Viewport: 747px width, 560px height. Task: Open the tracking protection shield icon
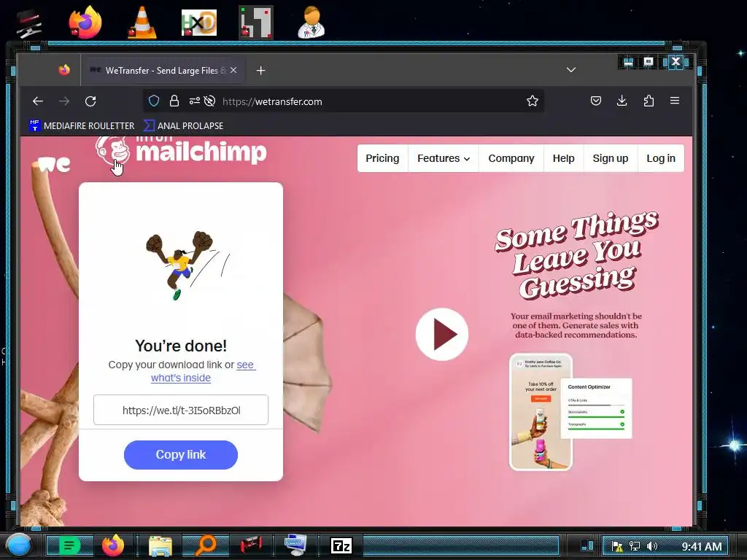point(153,101)
